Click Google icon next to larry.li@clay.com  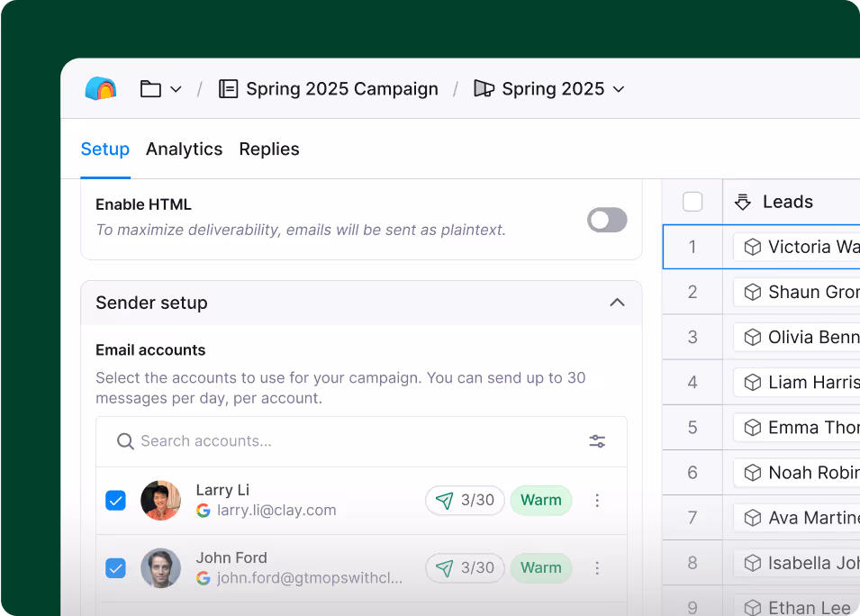(204, 511)
